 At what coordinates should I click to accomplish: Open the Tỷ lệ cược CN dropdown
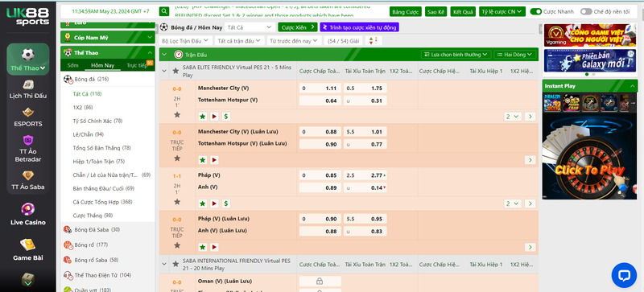tap(502, 11)
